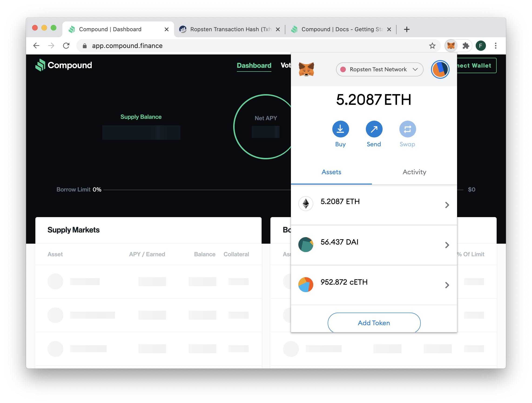
Task: Open Ropsten Test Network dropdown
Action: click(x=379, y=69)
